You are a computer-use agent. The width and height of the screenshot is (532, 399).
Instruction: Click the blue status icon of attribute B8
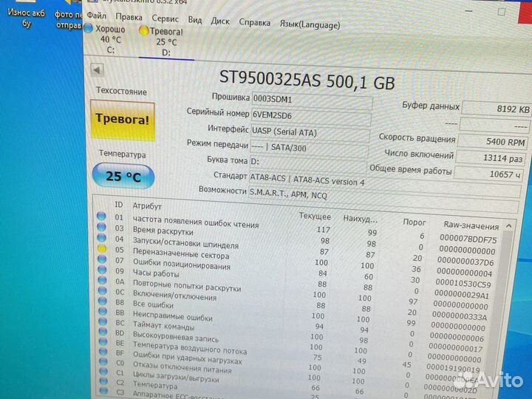[103, 301]
